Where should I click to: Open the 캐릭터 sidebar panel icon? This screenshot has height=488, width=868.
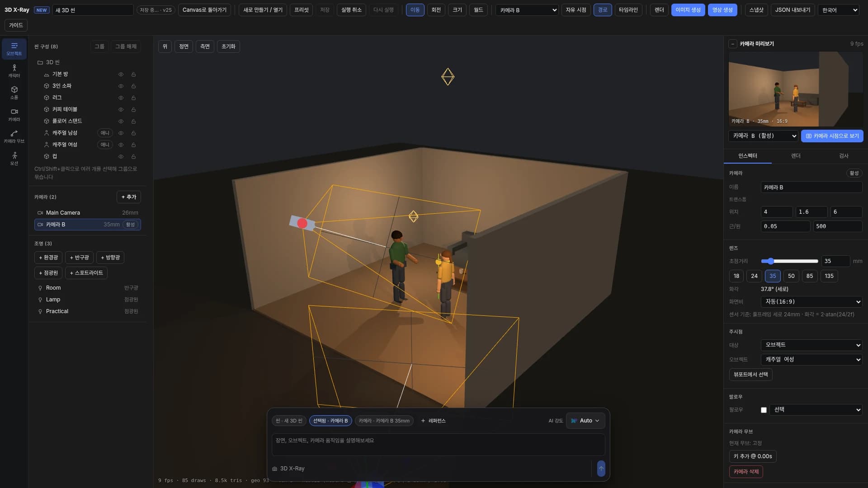point(14,71)
